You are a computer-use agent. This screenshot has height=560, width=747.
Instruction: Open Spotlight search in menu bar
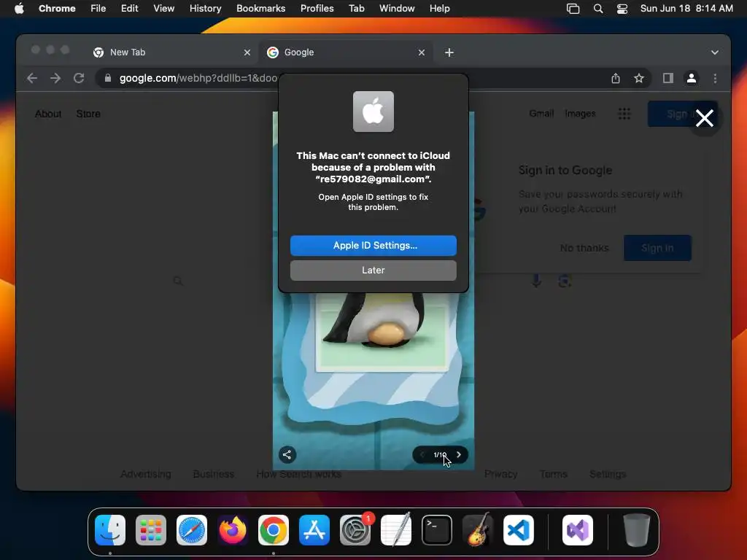pos(598,8)
